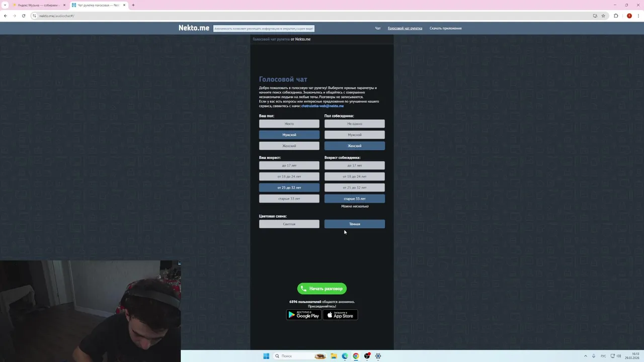Open taskbar clock and date
This screenshot has width=644, height=362.
(632, 356)
